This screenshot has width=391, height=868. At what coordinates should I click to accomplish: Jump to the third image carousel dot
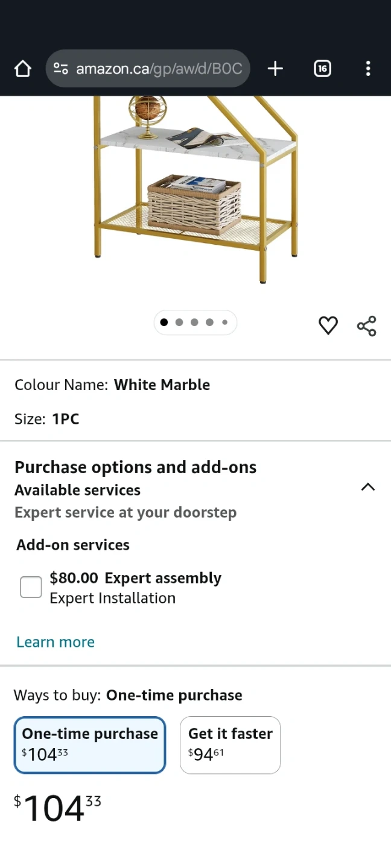coord(194,322)
